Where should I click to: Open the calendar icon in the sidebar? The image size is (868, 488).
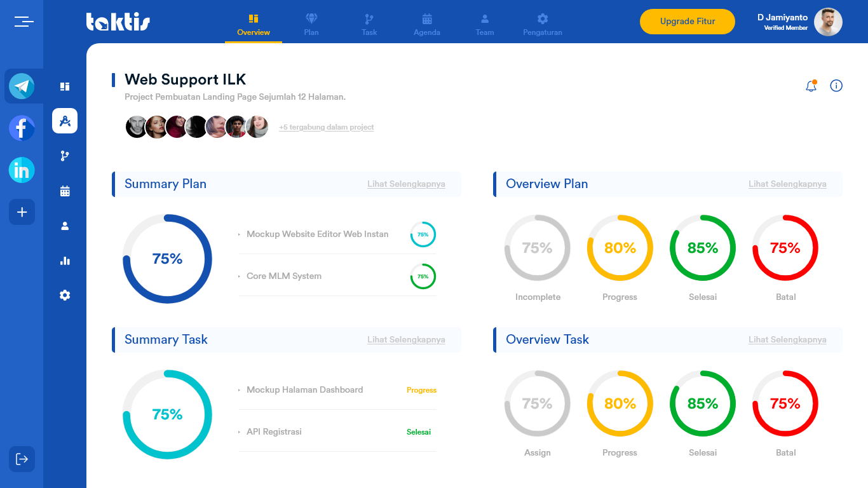tap(65, 191)
